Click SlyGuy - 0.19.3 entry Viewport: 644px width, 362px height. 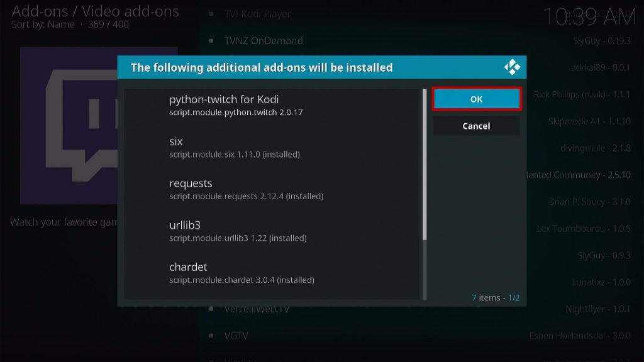click(602, 41)
